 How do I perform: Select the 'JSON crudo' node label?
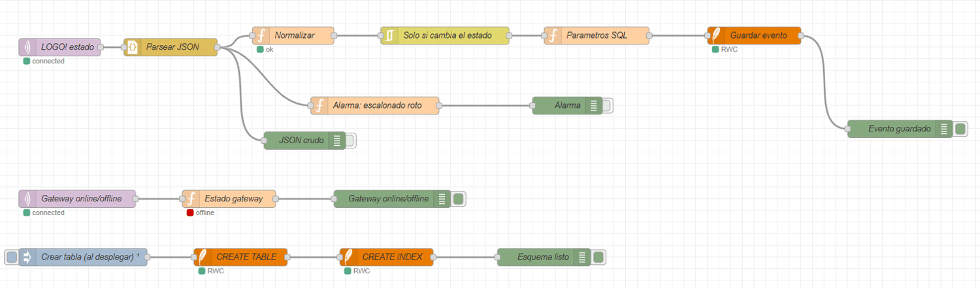(301, 140)
